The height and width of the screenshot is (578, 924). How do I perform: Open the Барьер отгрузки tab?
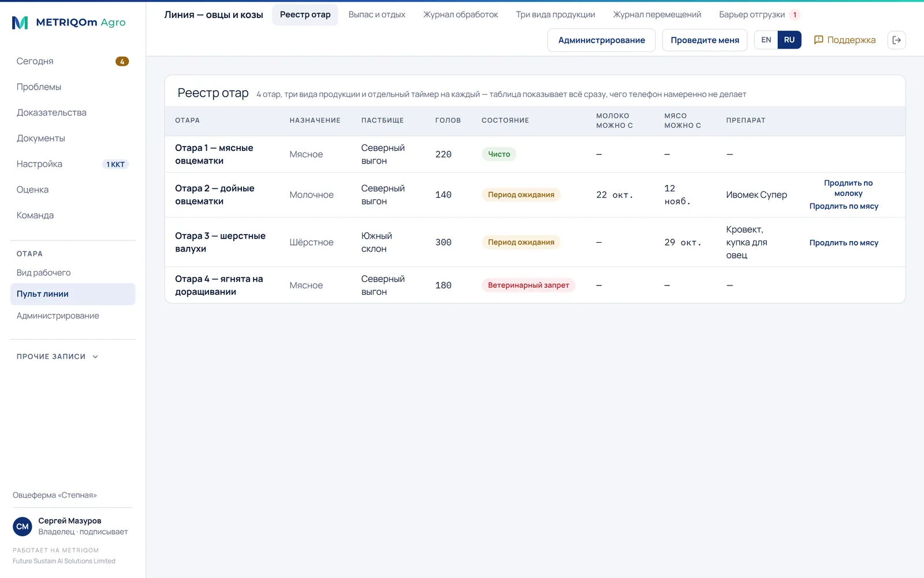(x=758, y=14)
